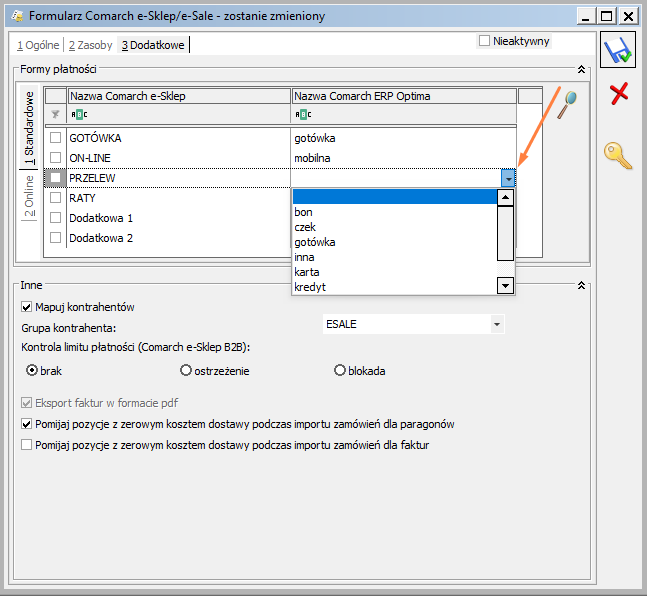The image size is (647, 596).
Task: Uncheck Pomijaj pozycje dla paragonów option
Action: [x=26, y=424]
